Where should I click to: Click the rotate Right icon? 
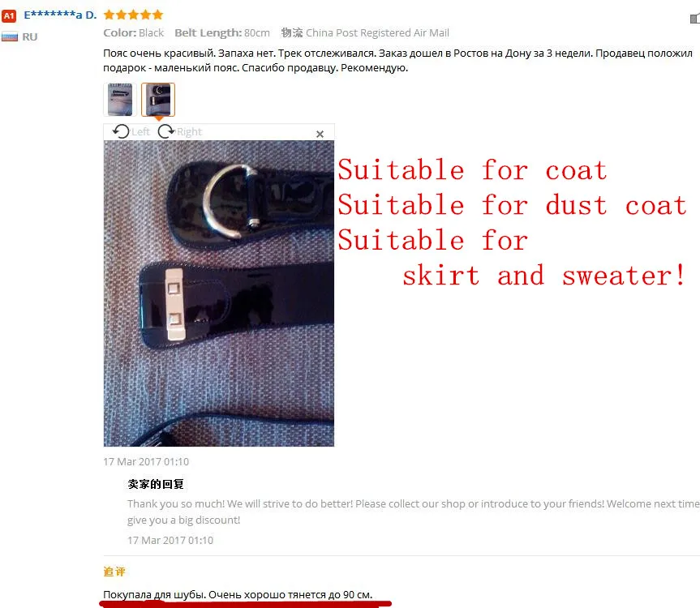(166, 131)
